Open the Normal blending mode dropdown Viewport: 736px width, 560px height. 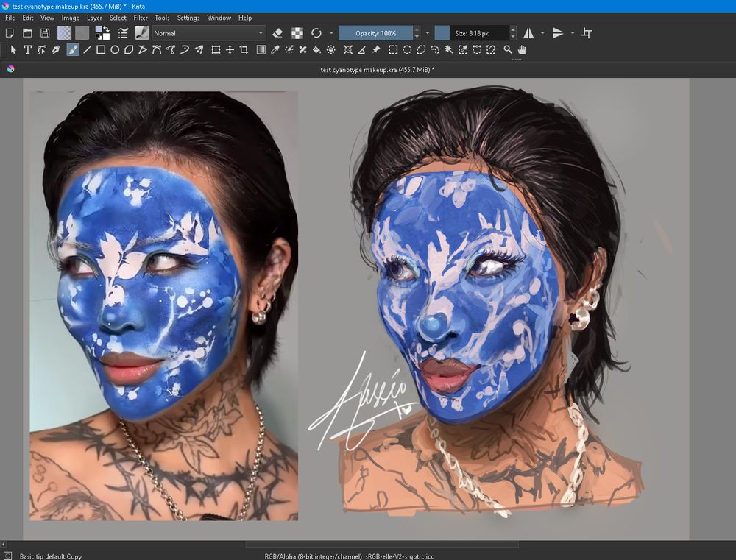tap(208, 33)
